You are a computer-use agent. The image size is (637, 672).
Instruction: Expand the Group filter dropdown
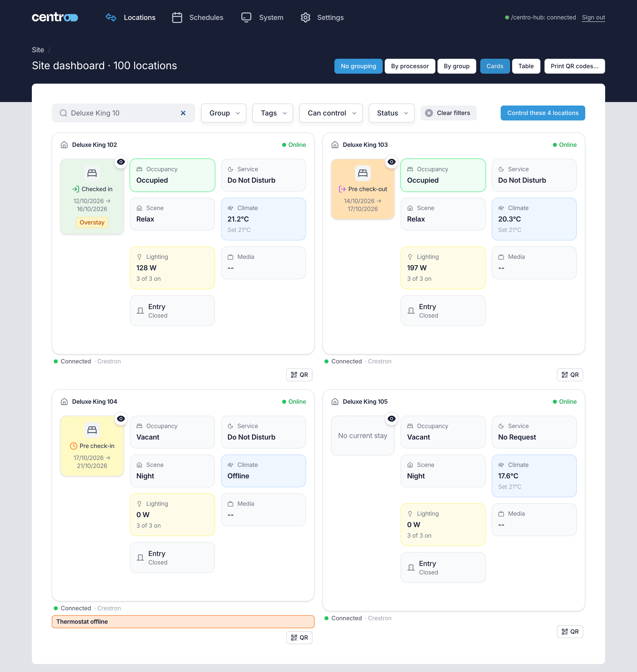(x=223, y=113)
